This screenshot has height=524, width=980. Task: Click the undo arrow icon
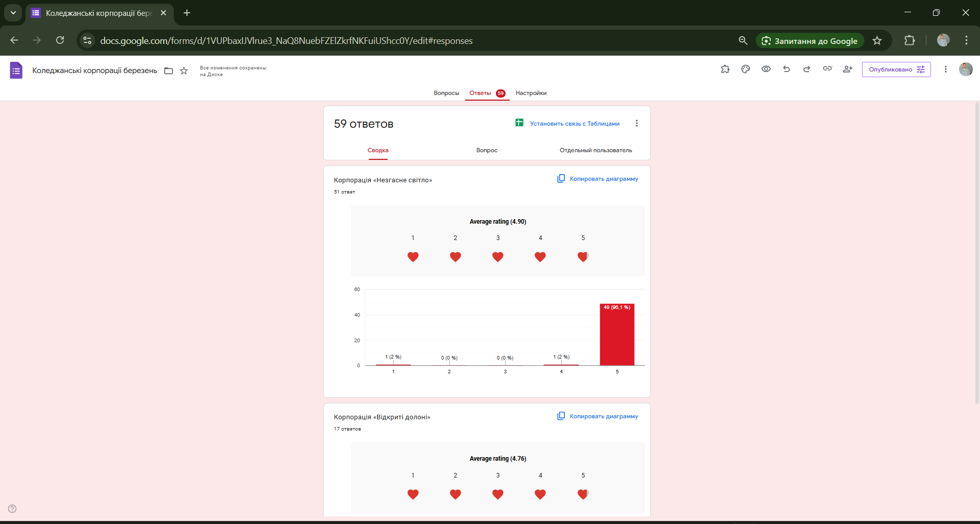click(x=786, y=69)
